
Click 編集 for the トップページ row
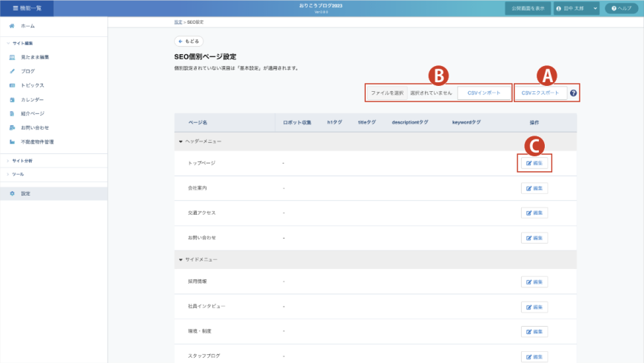pos(534,163)
